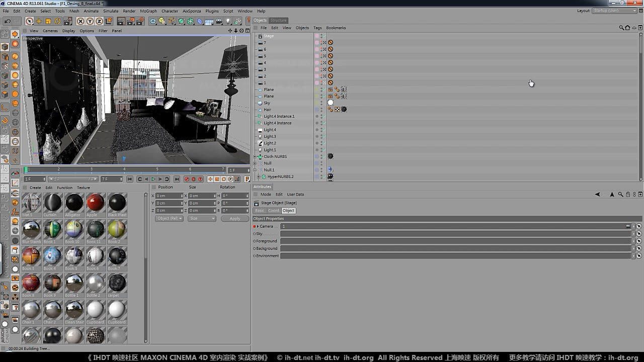
Task: Toggle the X-axis lock button
Action: point(80,21)
